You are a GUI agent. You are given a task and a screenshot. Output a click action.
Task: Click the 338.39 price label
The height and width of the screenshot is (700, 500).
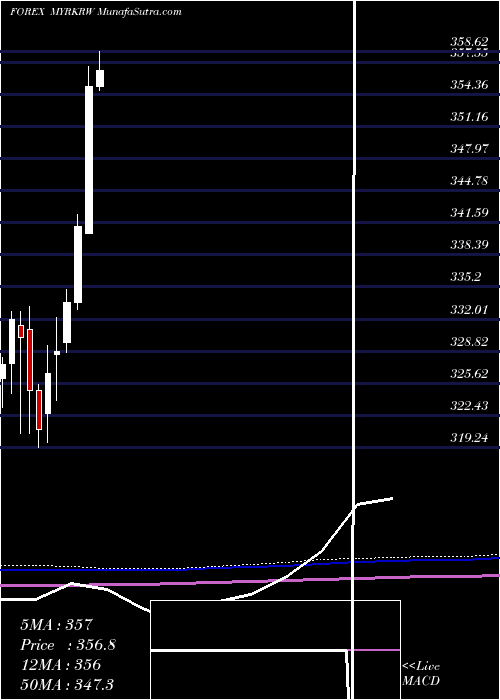469,245
